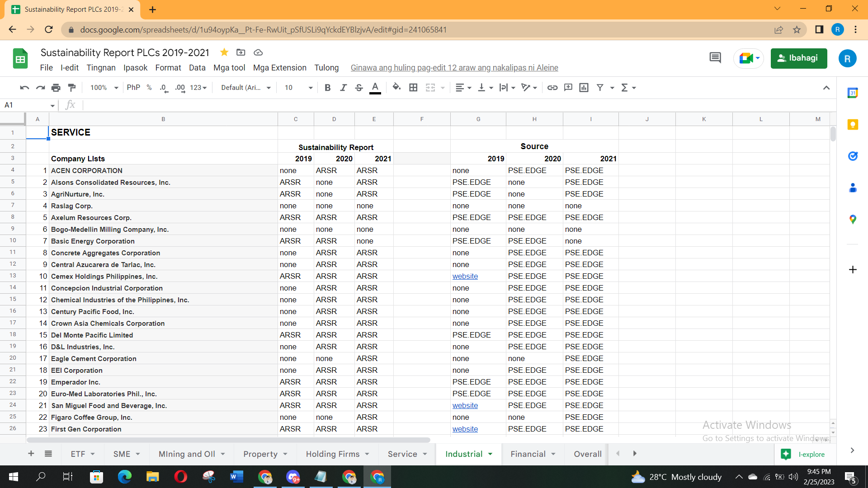Insert a link via toolbar icon

[552, 88]
